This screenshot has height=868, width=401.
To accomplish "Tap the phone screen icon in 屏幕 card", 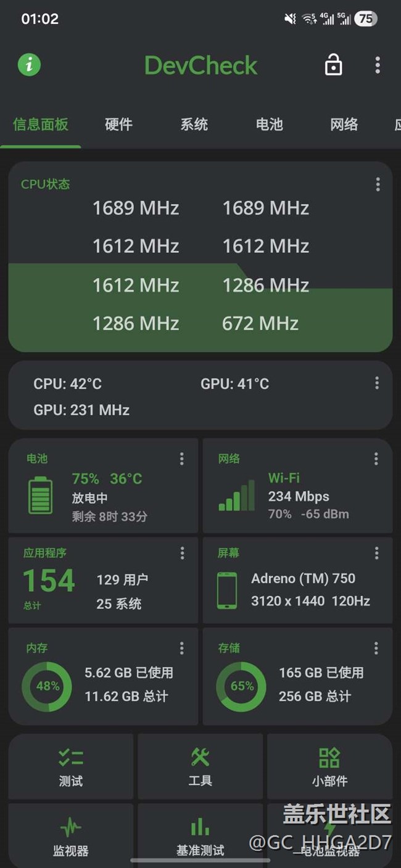I will click(227, 590).
